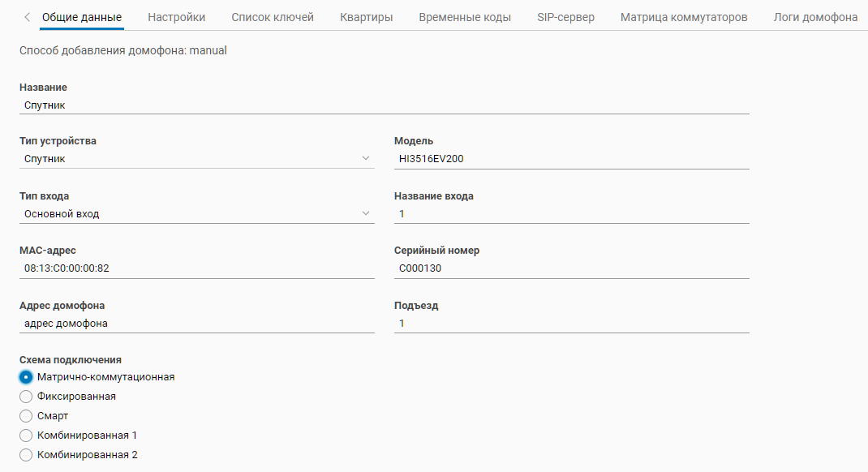The image size is (868, 472).
Task: Choose the Фиксированная connection scheme
Action: pyautogui.click(x=26, y=397)
